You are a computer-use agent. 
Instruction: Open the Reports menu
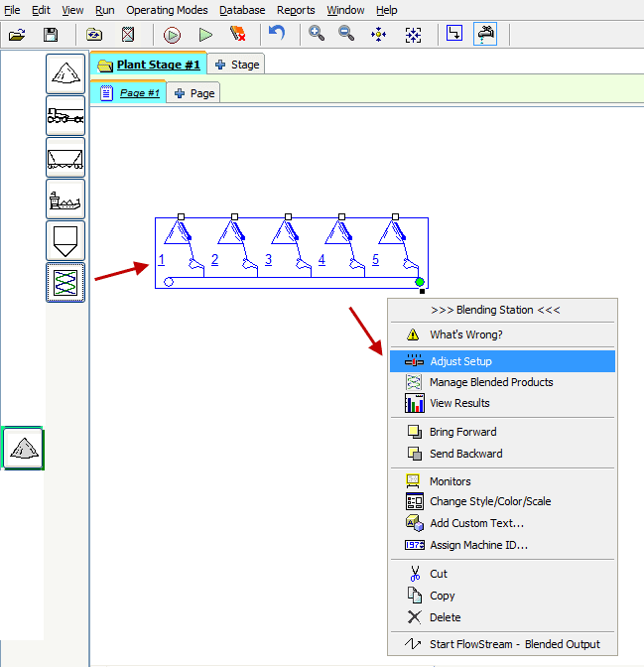296,10
